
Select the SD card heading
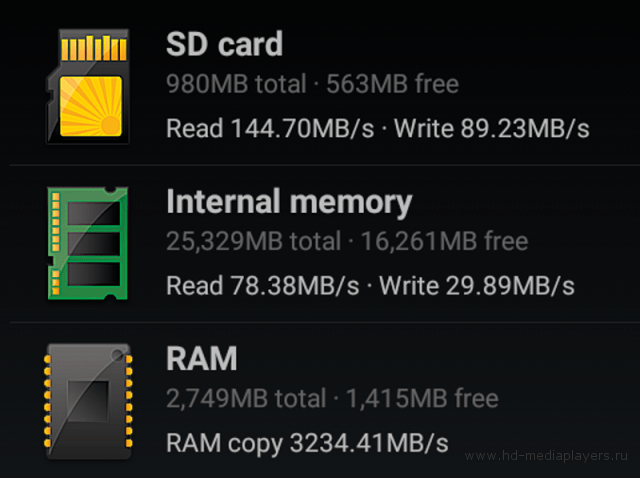224,44
